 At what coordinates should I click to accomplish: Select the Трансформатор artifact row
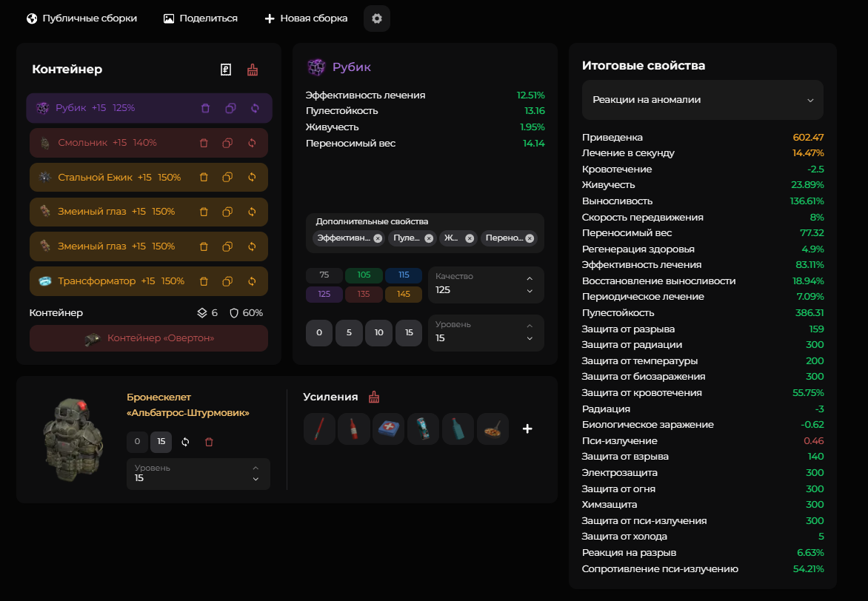[149, 281]
